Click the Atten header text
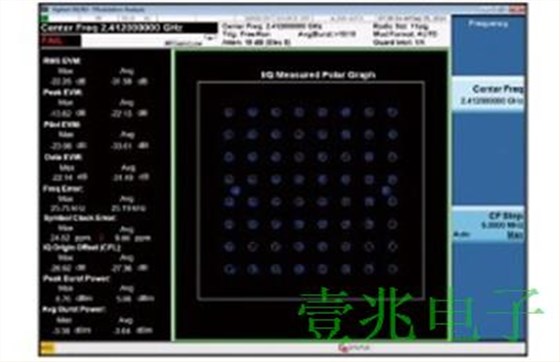 tap(256, 42)
